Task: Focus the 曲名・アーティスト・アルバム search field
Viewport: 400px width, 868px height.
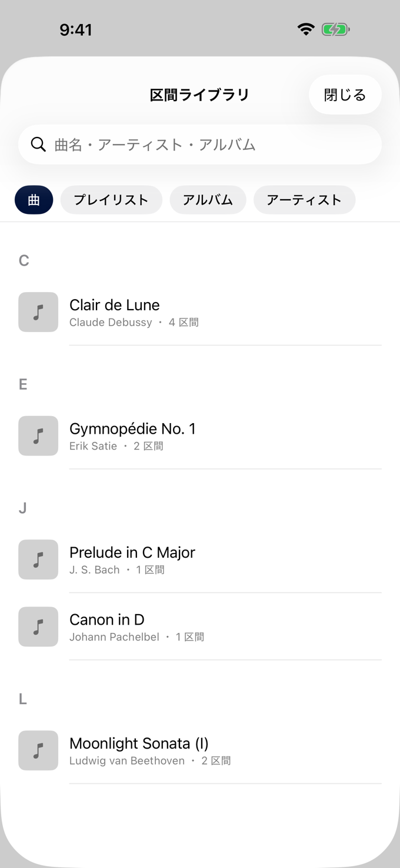Action: point(200,145)
